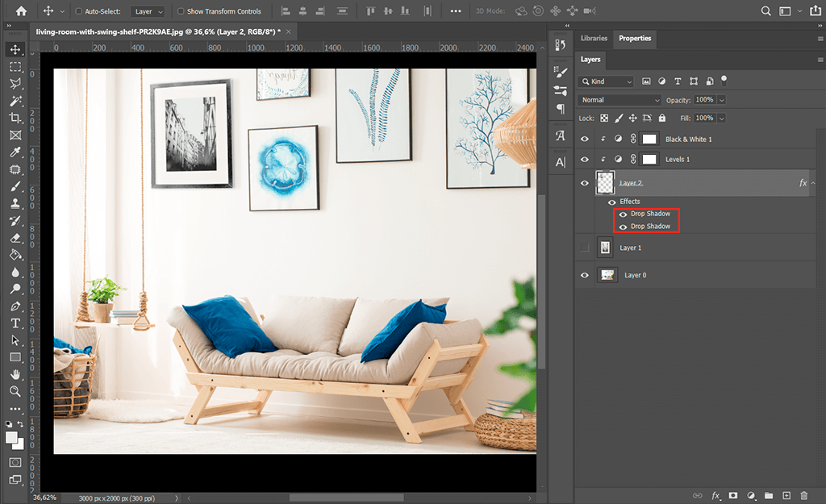This screenshot has height=504, width=826.
Task: Open the Kind filter dropdown
Action: click(x=605, y=81)
